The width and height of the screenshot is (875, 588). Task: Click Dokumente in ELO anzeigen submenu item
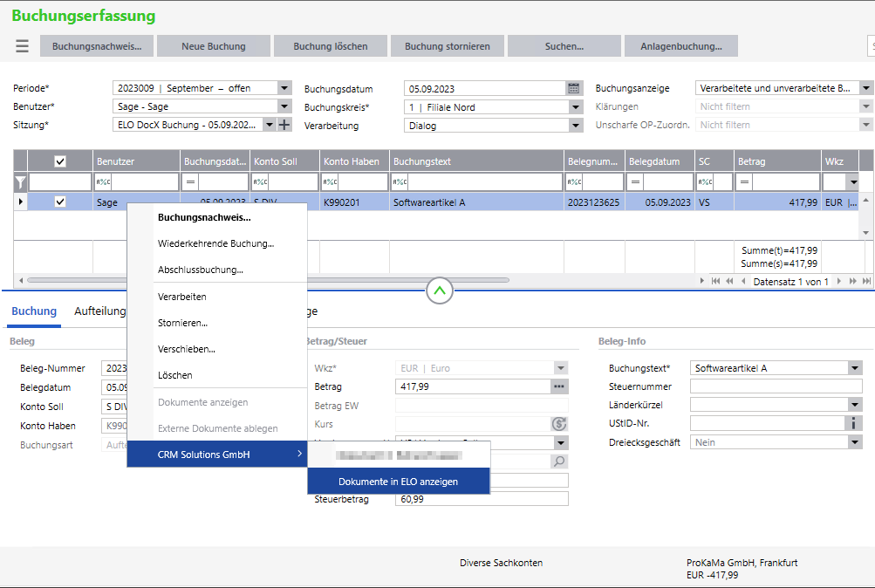tap(399, 481)
